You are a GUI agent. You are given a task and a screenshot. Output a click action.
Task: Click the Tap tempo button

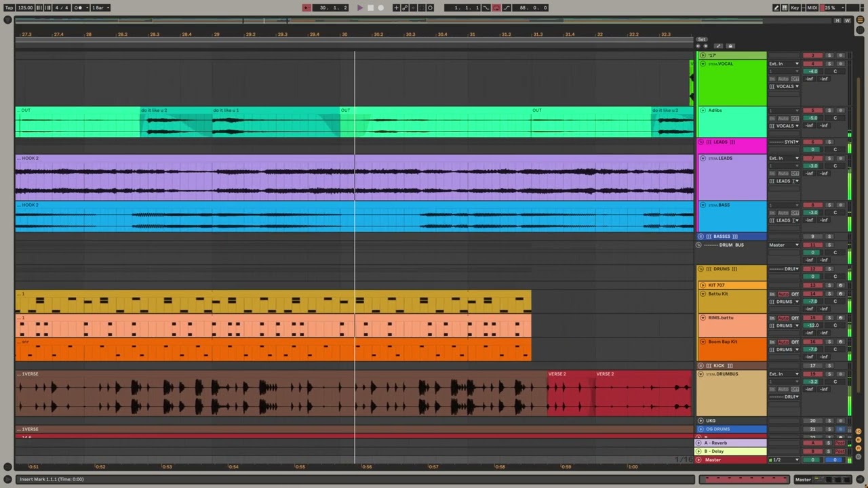point(9,7)
